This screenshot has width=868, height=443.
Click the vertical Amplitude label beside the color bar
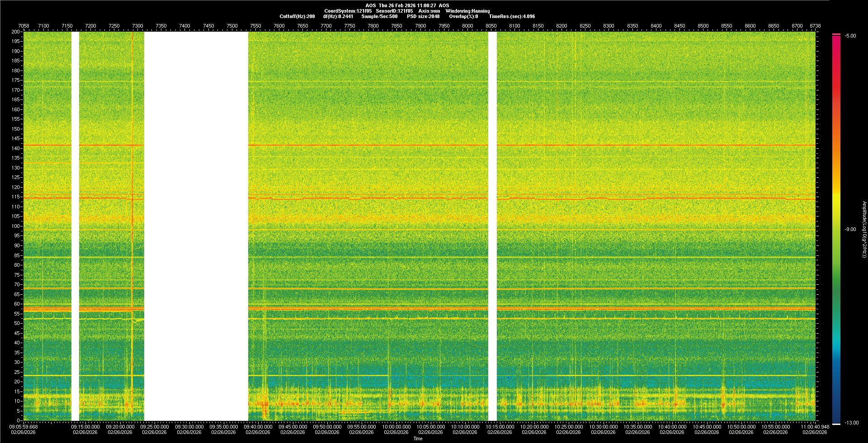pos(864,229)
